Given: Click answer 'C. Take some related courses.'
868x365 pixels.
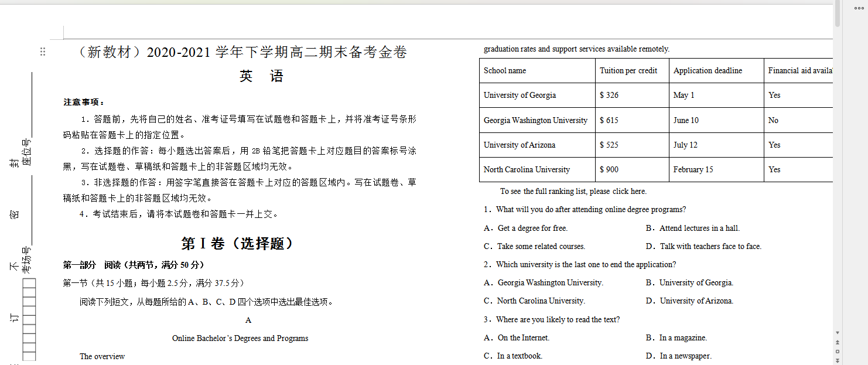Looking at the screenshot, I should [x=534, y=246].
